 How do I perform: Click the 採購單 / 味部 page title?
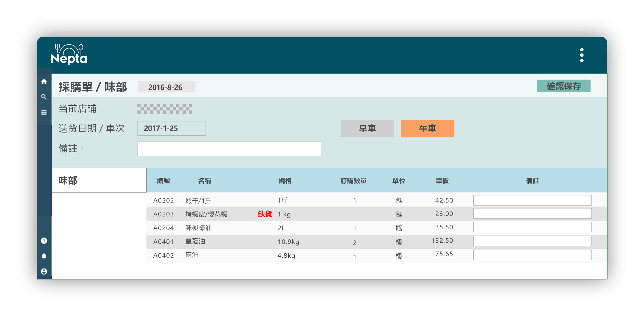[x=92, y=87]
